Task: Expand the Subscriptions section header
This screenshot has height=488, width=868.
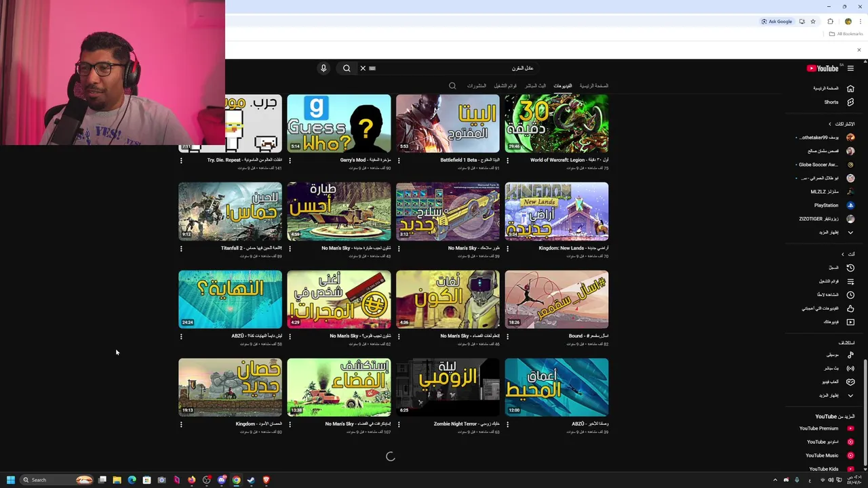Action: click(x=841, y=124)
